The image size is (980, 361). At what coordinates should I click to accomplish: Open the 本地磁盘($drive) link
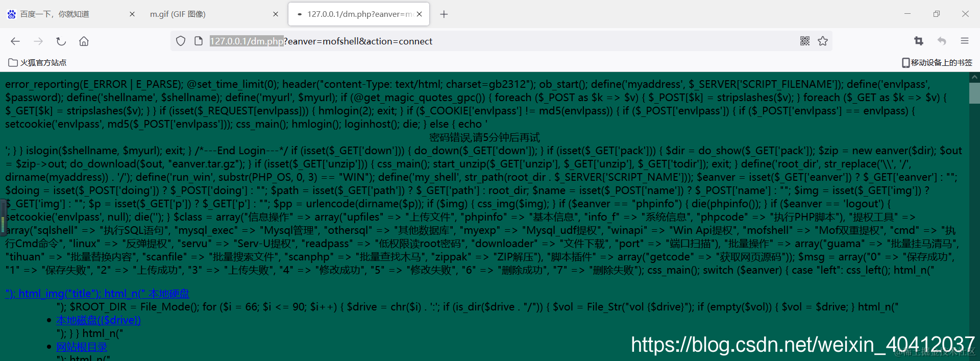coord(99,320)
